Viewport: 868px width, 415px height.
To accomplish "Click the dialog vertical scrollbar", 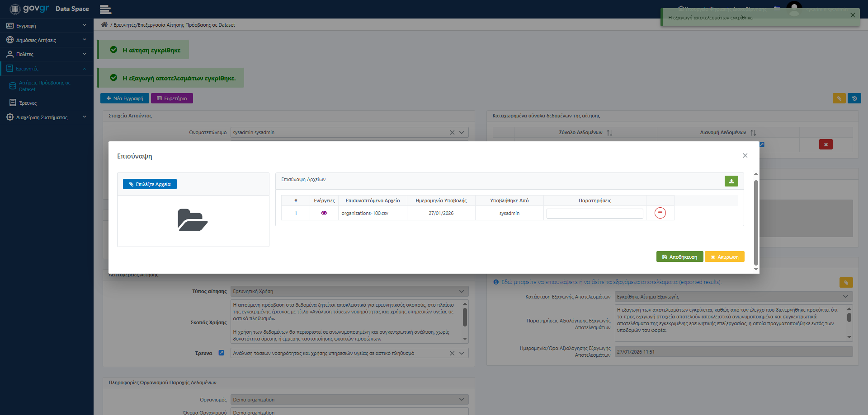I will pos(756,221).
